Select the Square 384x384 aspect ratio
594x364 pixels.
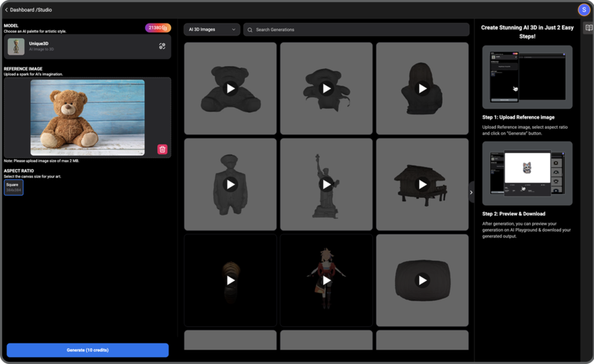[14, 188]
